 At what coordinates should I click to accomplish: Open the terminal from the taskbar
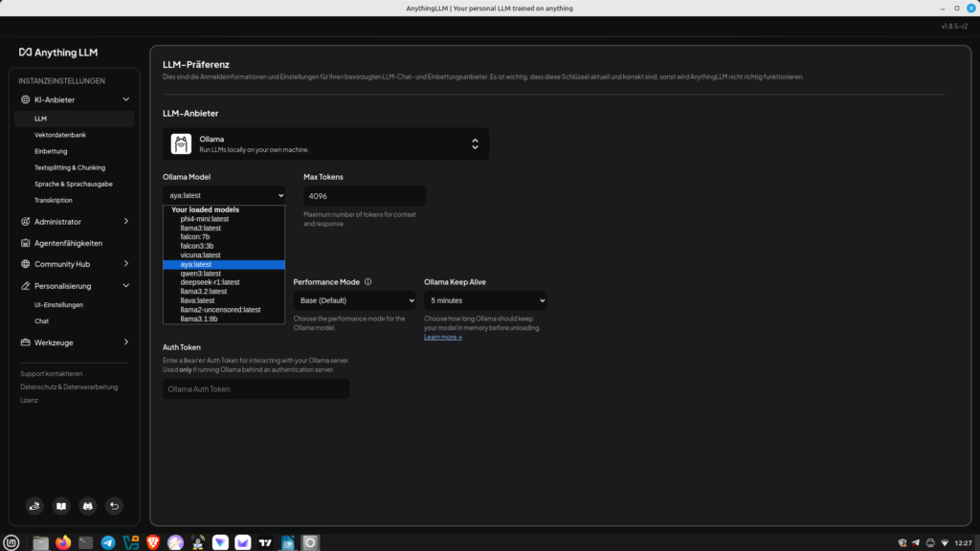tap(85, 543)
